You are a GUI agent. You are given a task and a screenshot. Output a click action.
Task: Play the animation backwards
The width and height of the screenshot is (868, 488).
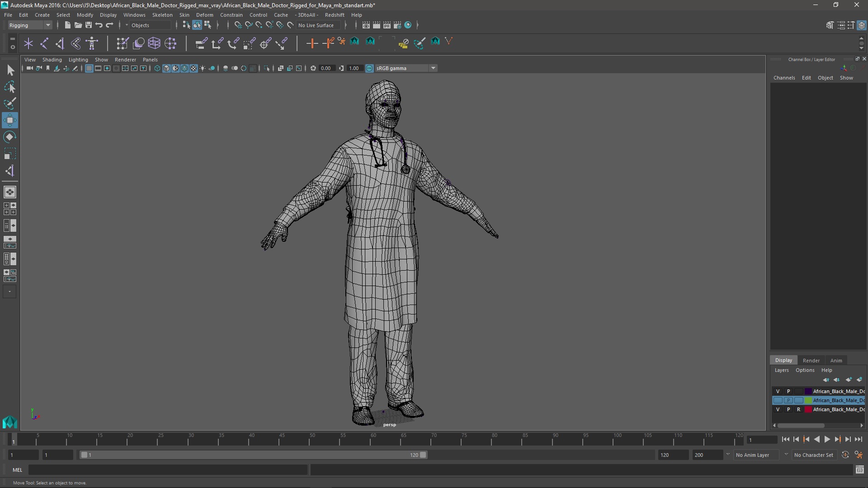816,439
